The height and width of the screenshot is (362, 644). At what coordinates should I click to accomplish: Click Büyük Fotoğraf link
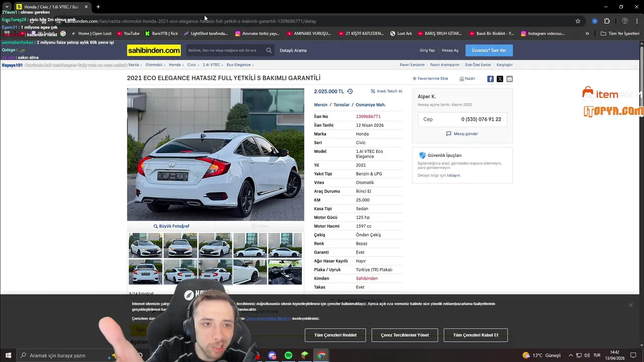click(172, 226)
